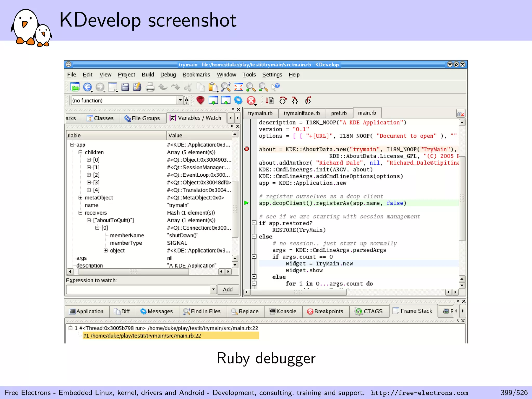Screen dimensions: 532x399
Task: Click the Run to cursor debug icon
Action: click(x=269, y=100)
